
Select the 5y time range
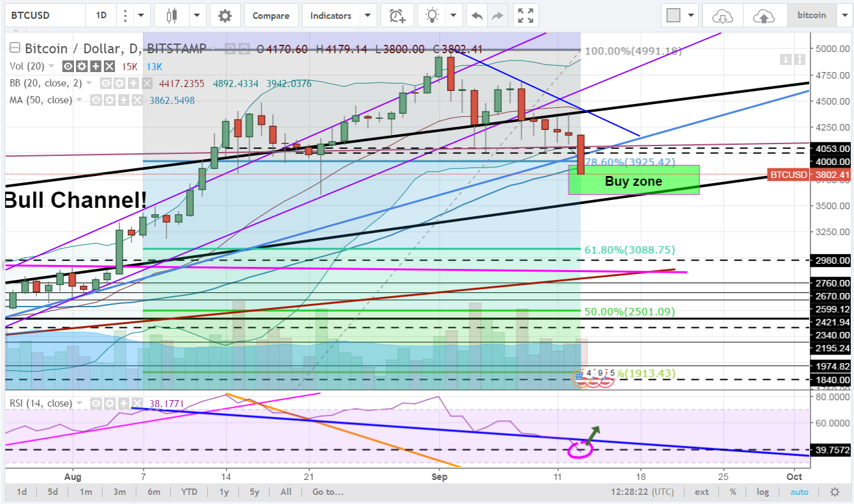point(255,492)
